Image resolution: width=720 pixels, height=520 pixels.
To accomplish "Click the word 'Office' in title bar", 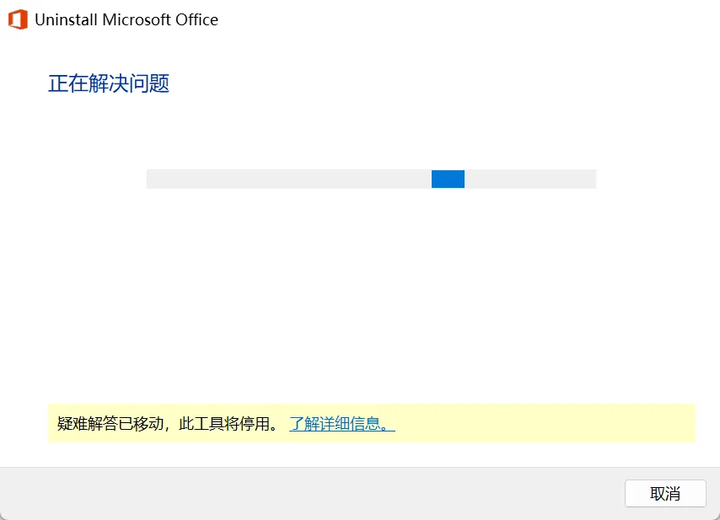I will tap(196, 19).
